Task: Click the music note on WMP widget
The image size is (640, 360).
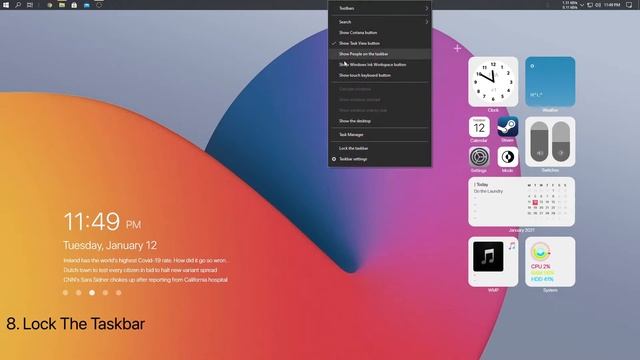Action: pos(512,246)
